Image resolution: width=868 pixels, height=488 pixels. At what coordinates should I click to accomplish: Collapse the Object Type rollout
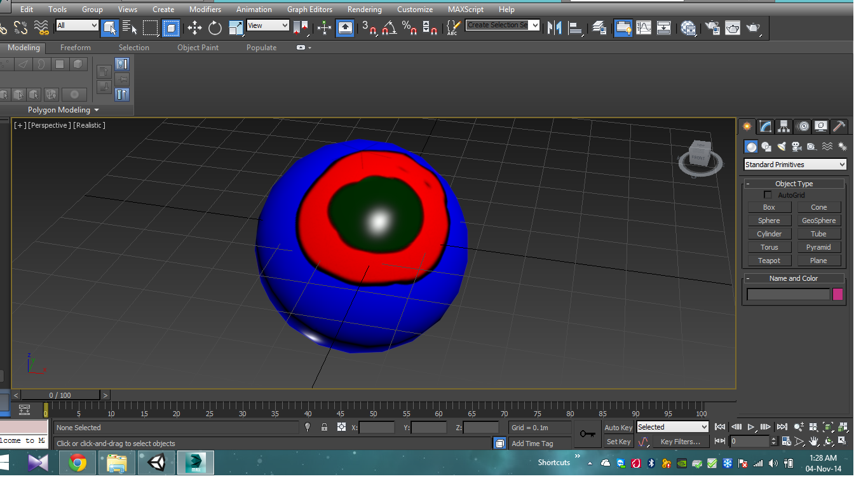coord(794,184)
